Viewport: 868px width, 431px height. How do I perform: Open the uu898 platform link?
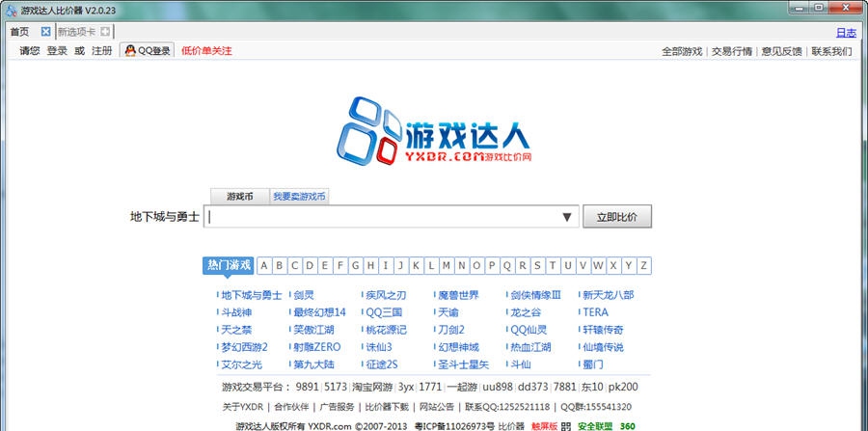point(497,388)
